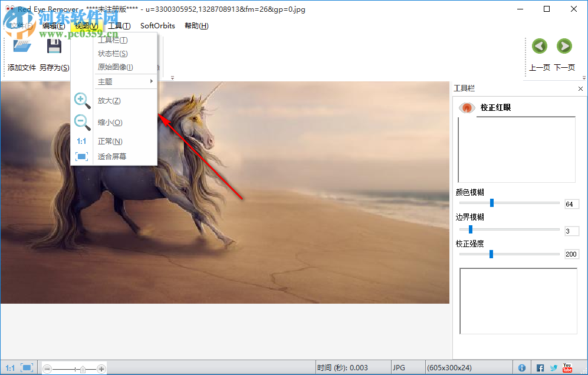Click the green 下一页 next-page button
The height and width of the screenshot is (375, 588).
[564, 46]
